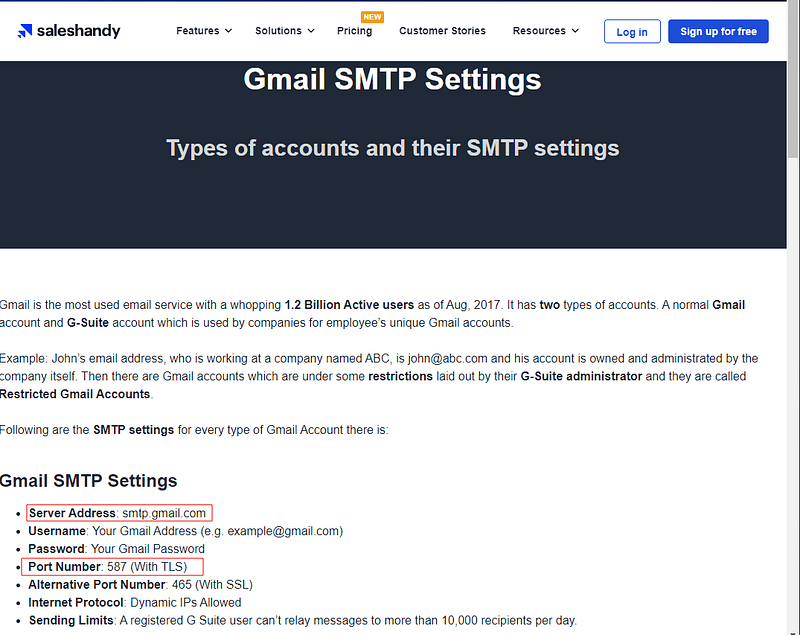Click the 'Username: Your Gmail Address' line
The width and height of the screenshot is (800, 635).
(186, 531)
